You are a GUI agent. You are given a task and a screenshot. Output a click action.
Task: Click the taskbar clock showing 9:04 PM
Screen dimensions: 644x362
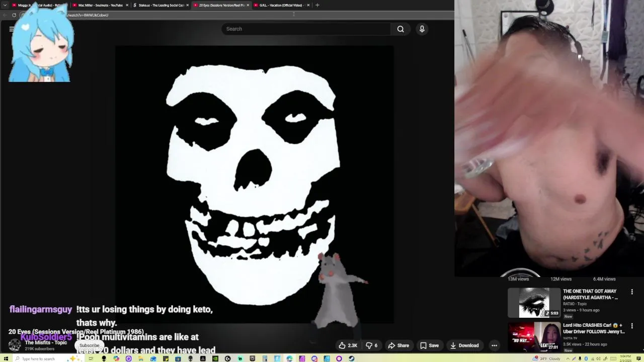tap(625, 358)
